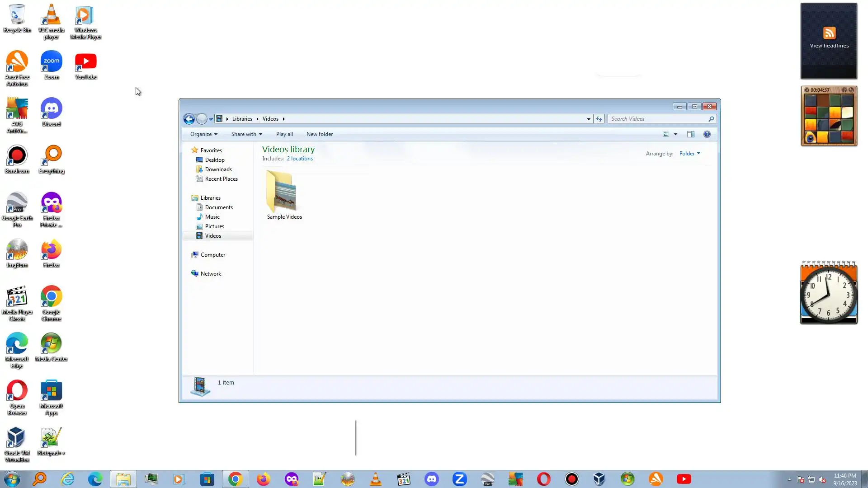Open the 2 locations link
The image size is (868, 488).
299,159
